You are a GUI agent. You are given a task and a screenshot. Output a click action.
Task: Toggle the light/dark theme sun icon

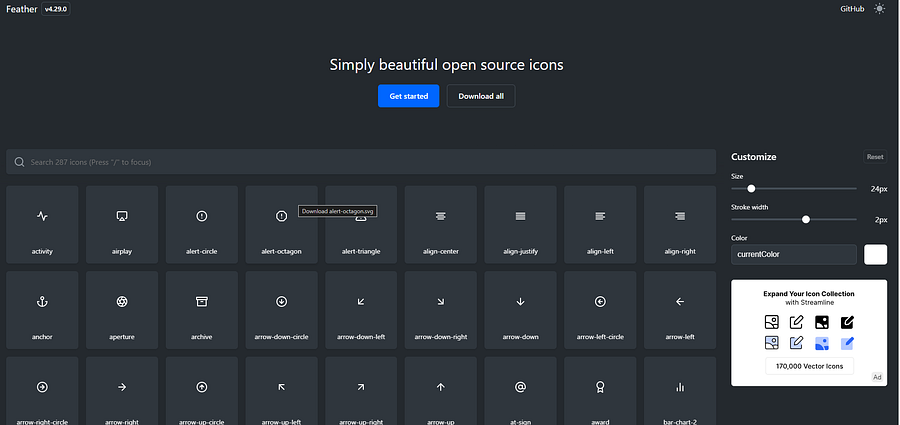(879, 9)
